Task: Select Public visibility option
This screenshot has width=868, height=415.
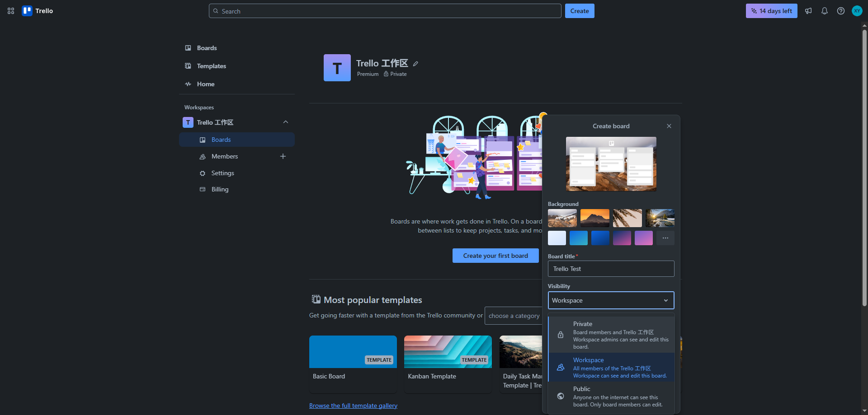Action: (x=611, y=396)
